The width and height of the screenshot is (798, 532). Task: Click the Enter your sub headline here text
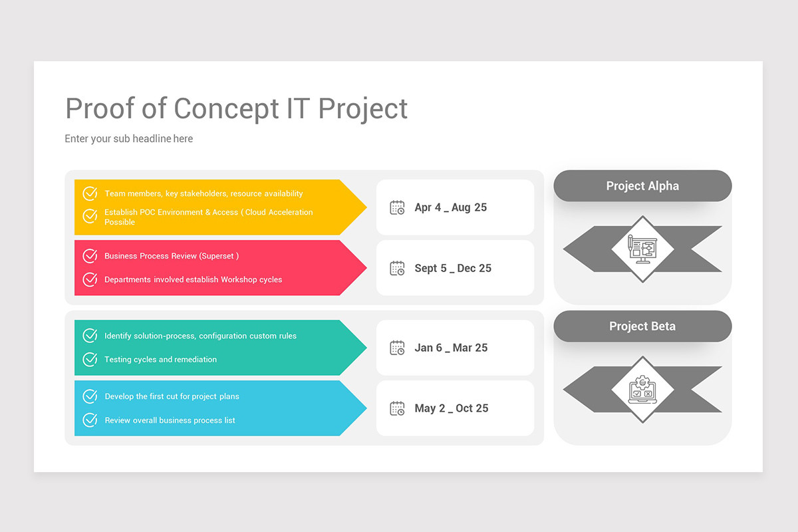click(x=129, y=139)
